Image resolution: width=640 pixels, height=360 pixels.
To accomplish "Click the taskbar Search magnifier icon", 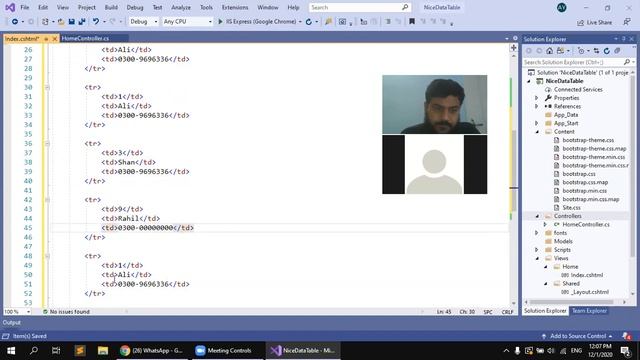I will [34, 351].
